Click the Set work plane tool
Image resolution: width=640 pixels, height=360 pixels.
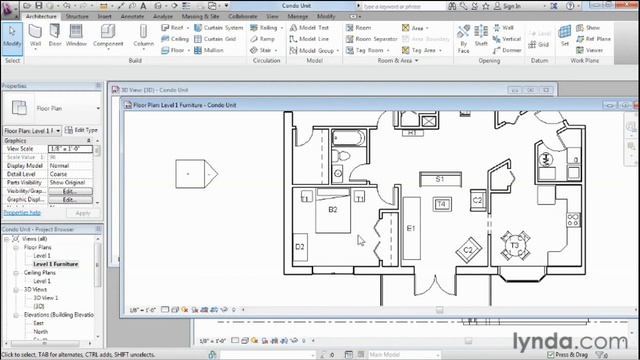[x=565, y=35]
